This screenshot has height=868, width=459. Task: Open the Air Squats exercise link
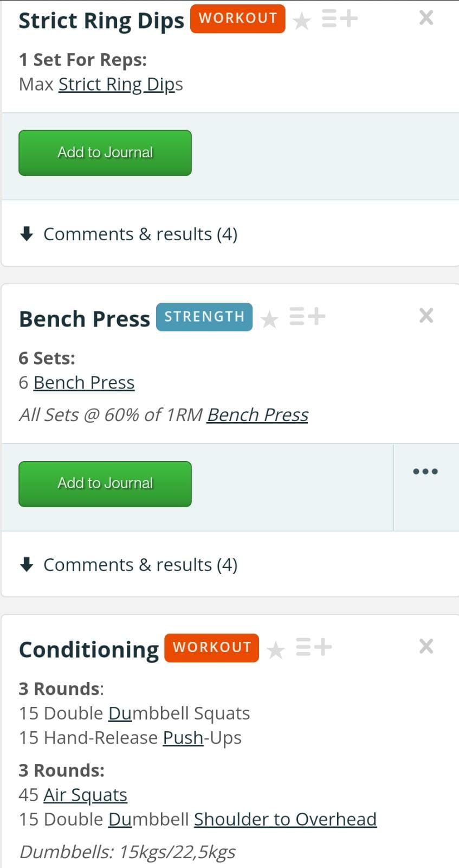(x=85, y=795)
